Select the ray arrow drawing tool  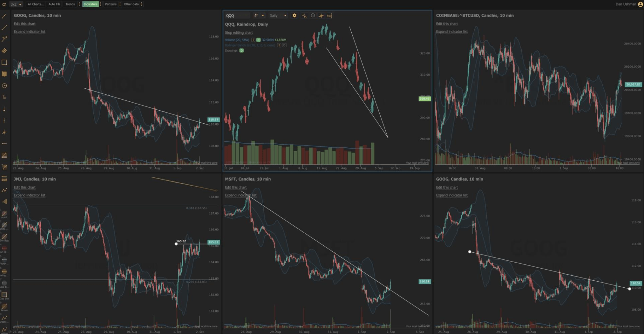point(4,39)
